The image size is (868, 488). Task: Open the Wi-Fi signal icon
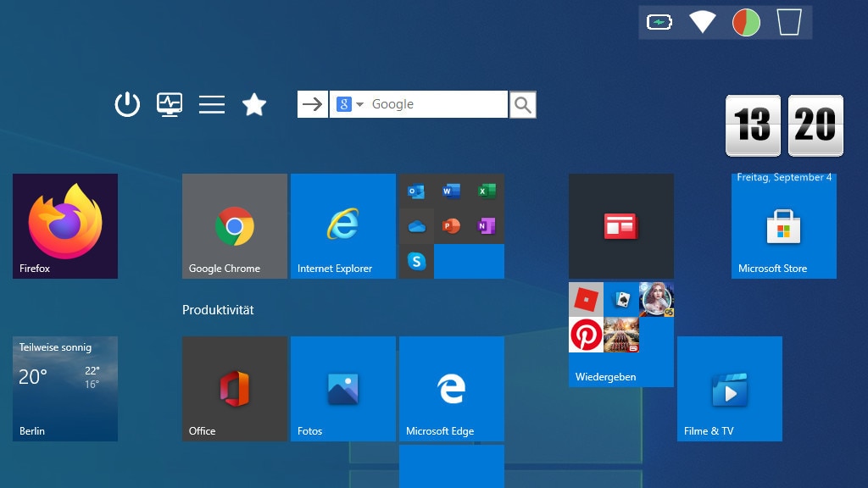coord(703,22)
